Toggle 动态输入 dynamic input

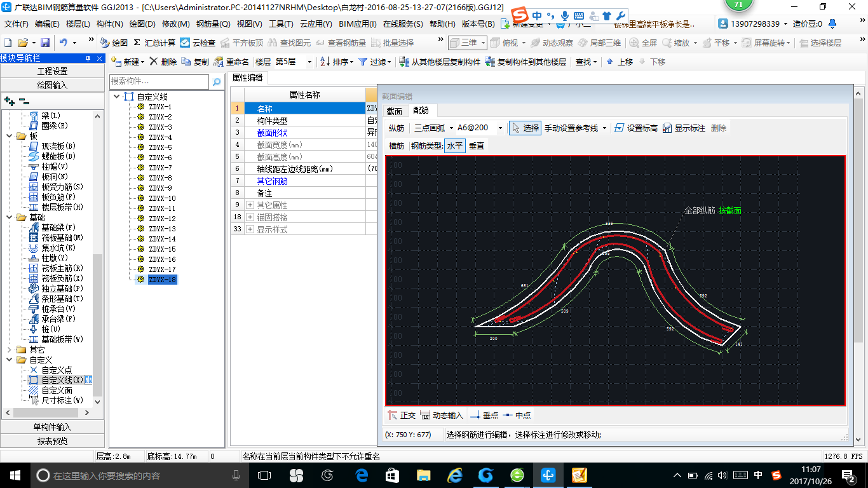(x=442, y=415)
